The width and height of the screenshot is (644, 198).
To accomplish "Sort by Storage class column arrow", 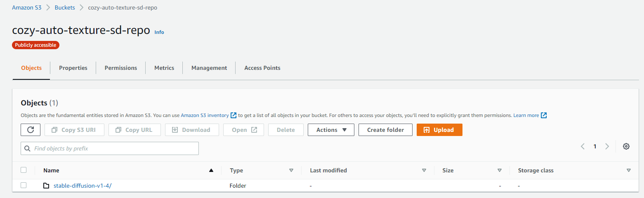I will (628, 170).
